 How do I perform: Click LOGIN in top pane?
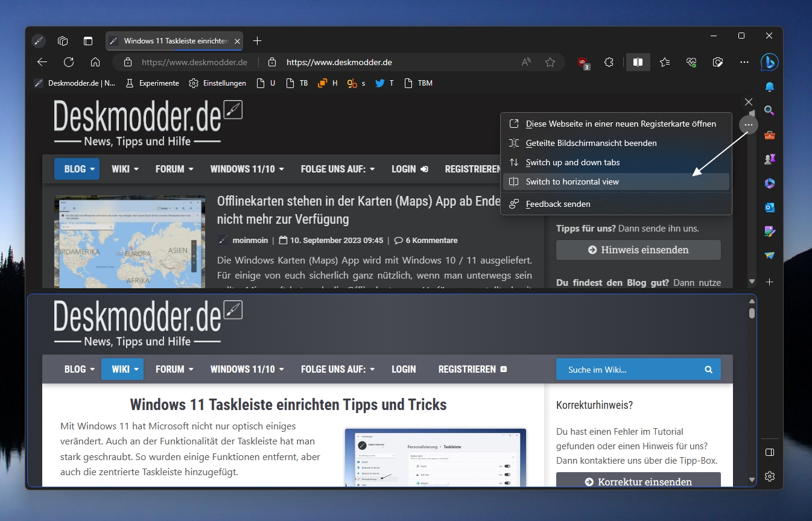click(410, 169)
